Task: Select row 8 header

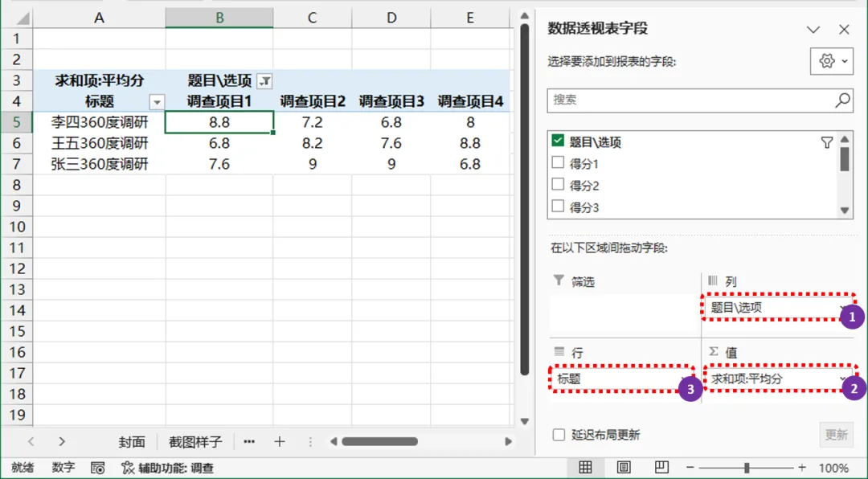Action: click(x=17, y=185)
